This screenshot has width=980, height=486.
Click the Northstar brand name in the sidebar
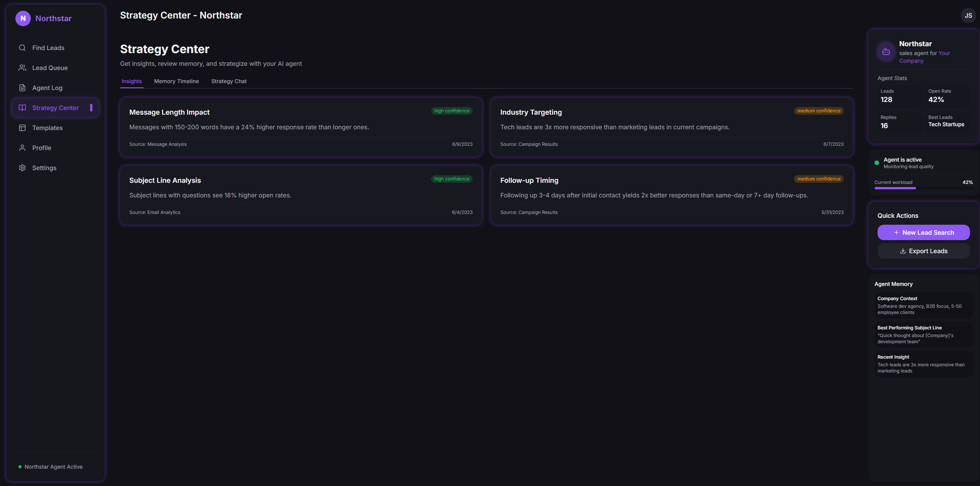(54, 18)
